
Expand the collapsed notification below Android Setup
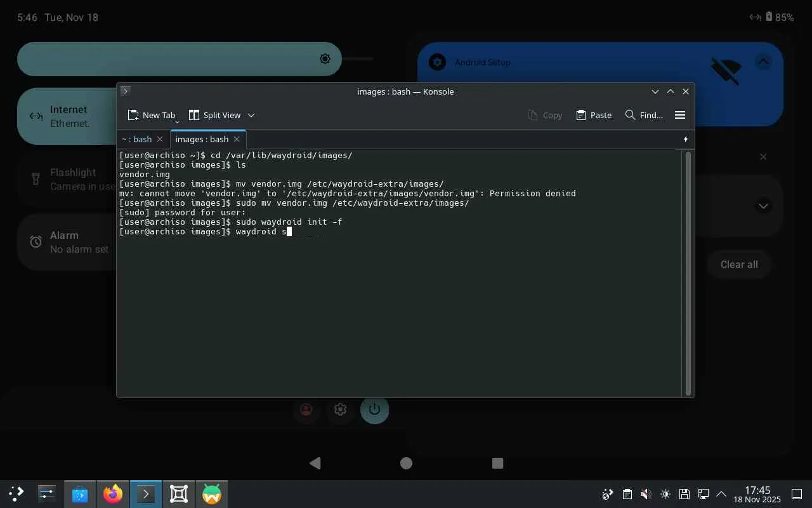[763, 206]
